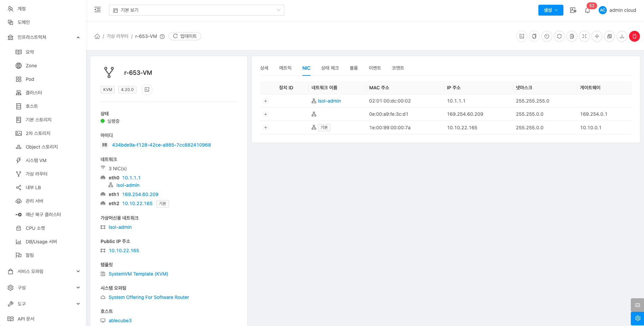This screenshot has width=644, height=326.
Task: Click the reboot router circular arrows icon
Action: 559,36
